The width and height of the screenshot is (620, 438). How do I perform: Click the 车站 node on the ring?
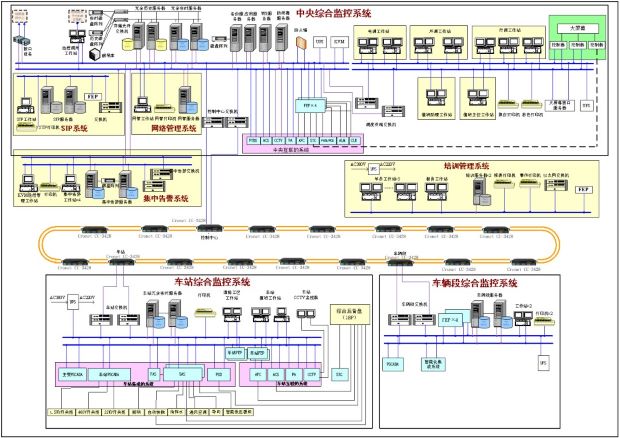click(122, 262)
